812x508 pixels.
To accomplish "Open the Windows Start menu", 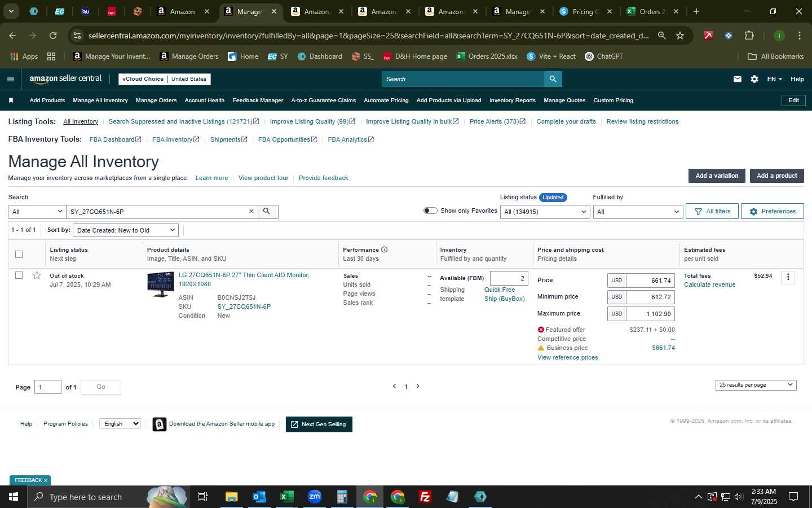I will (14, 497).
